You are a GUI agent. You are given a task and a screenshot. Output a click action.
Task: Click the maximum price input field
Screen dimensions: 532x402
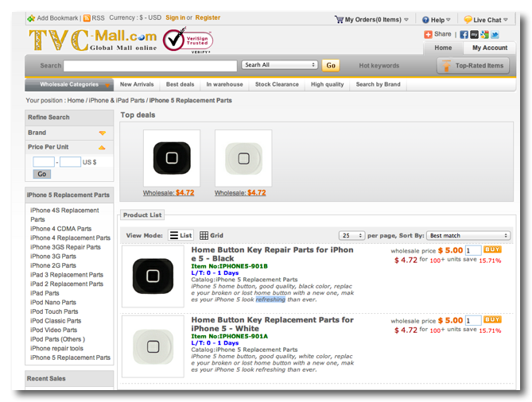(70, 162)
